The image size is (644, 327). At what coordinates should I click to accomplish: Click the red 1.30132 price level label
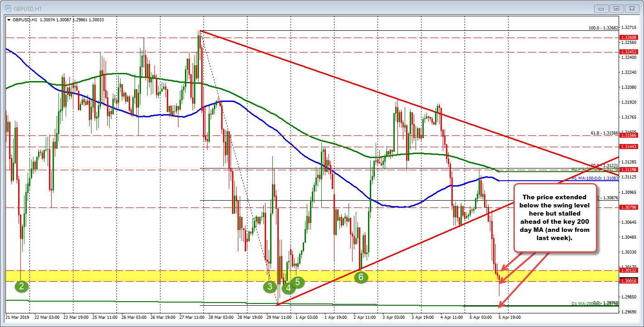629,270
